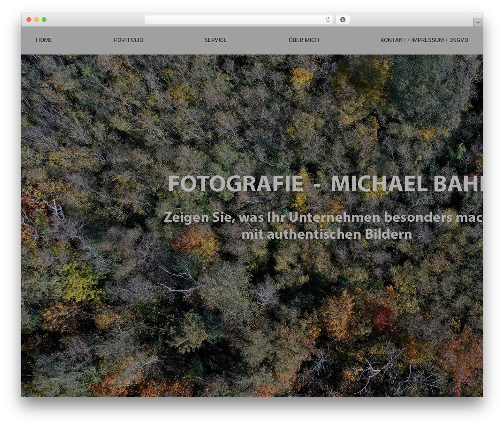Open the HOME menu item

pyautogui.click(x=44, y=40)
